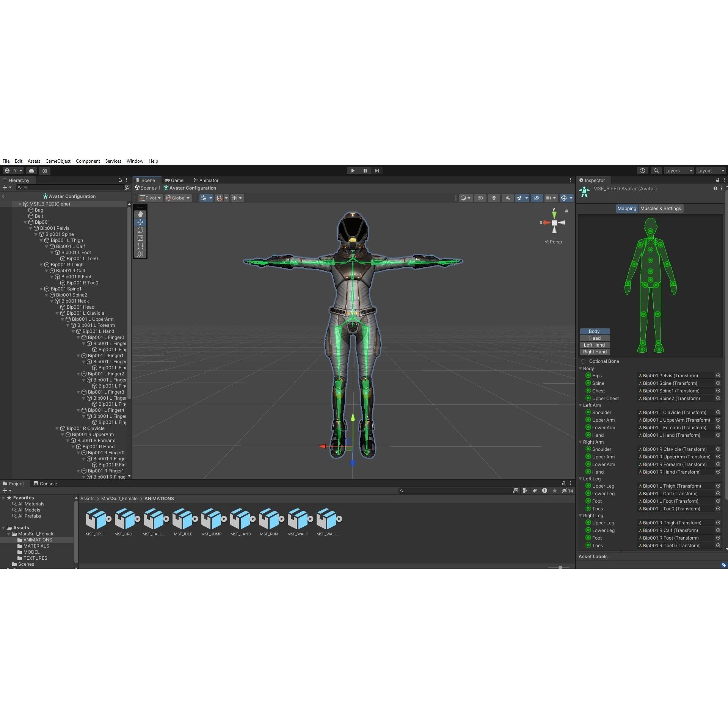Viewport: 728px width, 728px height.
Task: Open the global search magnifier icon
Action: click(x=656, y=171)
